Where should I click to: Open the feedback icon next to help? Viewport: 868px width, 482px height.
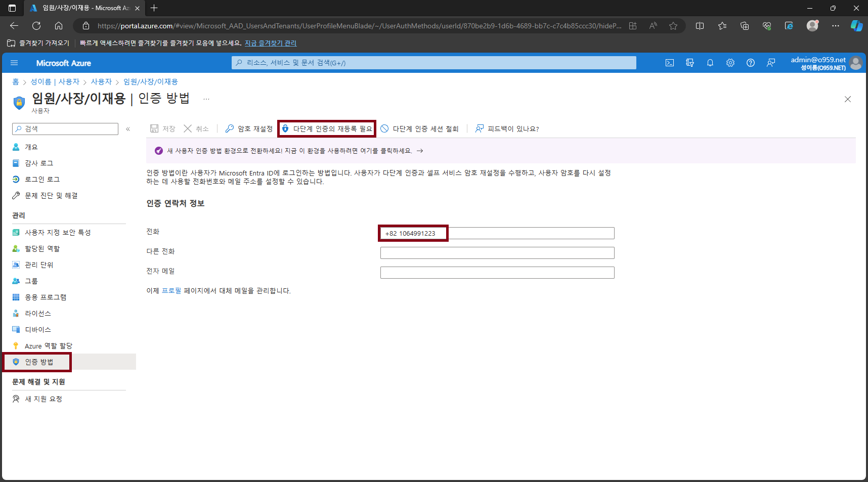tap(771, 63)
